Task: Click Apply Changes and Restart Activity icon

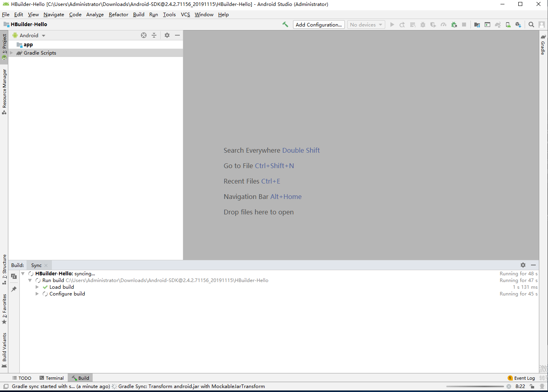Action: [x=402, y=25]
